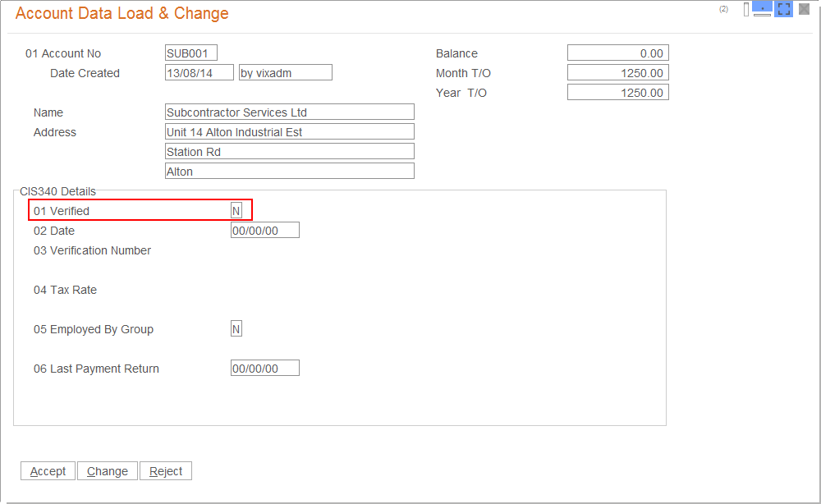Click the 02 Date field in CIS340 Details
Viewport: 821px width, 504px height.
[265, 231]
